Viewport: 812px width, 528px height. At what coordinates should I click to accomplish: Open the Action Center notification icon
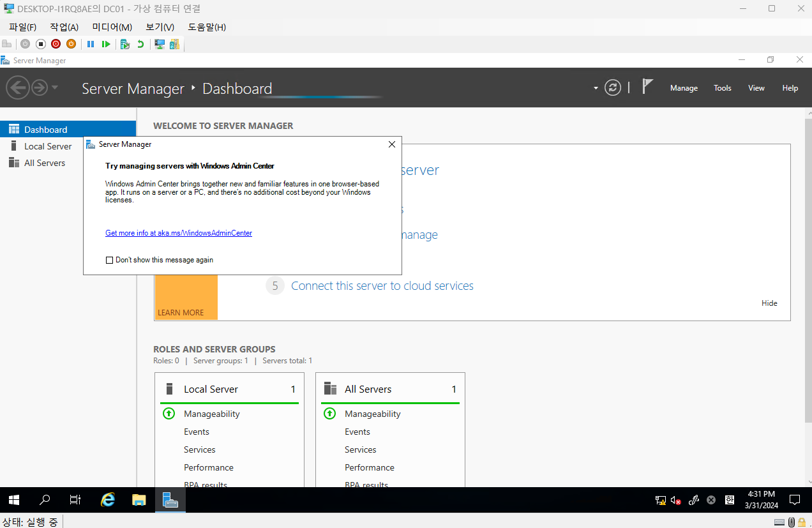tap(795, 500)
